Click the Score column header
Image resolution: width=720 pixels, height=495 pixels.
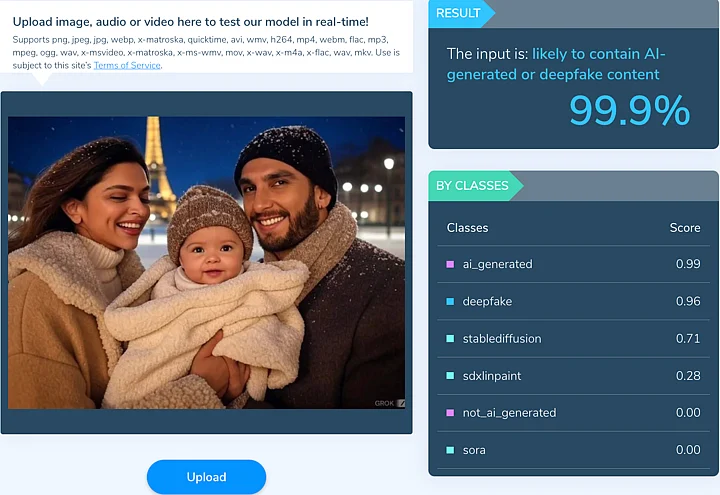point(684,228)
